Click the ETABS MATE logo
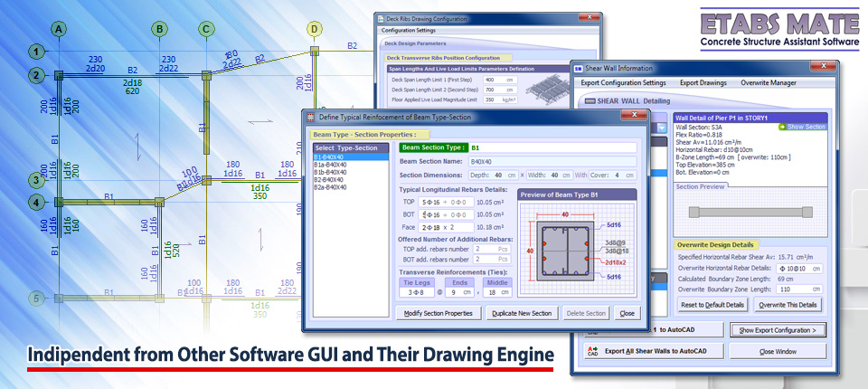Screen dimensions: 868x389 [x=779, y=29]
